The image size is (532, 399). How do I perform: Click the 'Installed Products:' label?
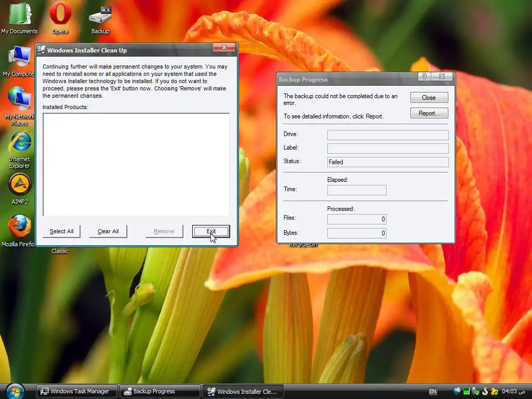tap(65, 107)
